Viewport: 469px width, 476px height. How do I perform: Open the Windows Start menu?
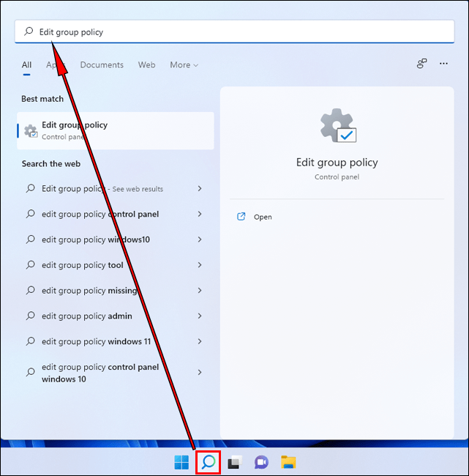[x=181, y=462]
